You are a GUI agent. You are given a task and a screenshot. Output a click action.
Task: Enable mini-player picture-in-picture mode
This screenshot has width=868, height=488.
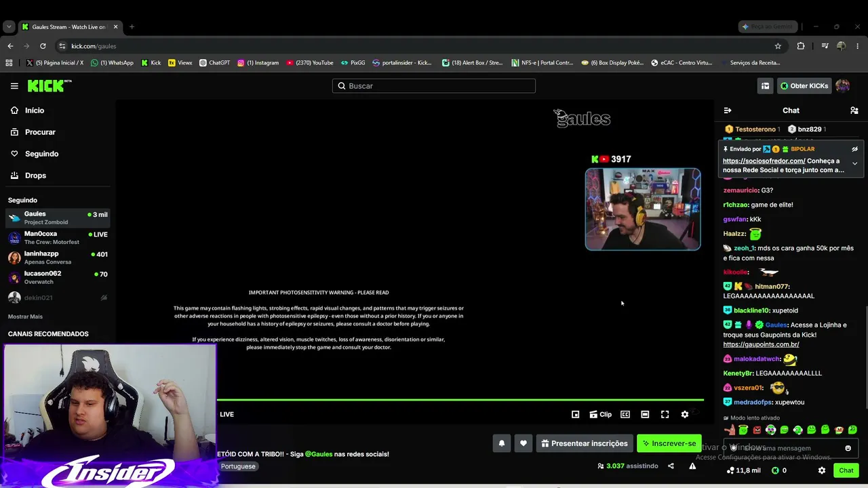[x=575, y=415]
